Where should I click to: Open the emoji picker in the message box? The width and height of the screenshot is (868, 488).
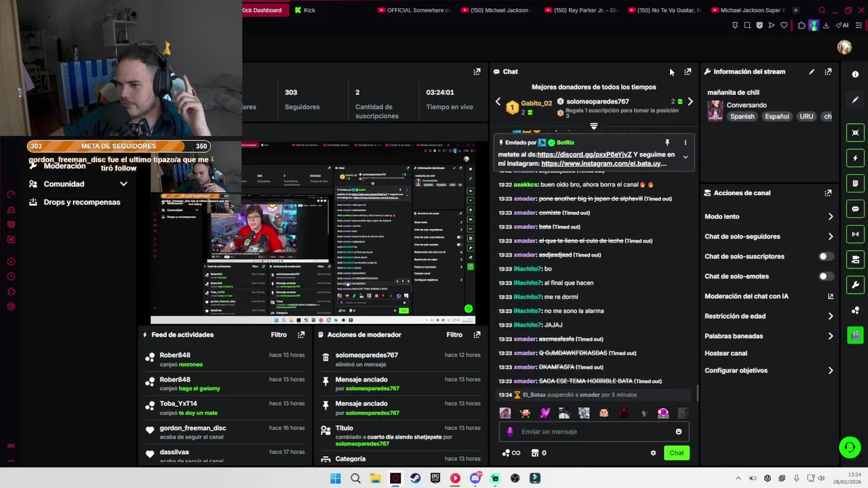pyautogui.click(x=678, y=431)
